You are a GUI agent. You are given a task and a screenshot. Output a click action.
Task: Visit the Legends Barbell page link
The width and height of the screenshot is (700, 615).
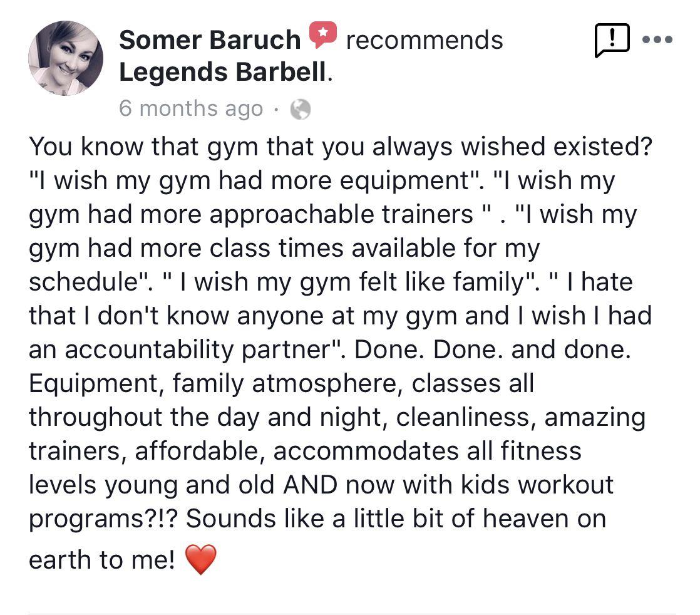point(220,71)
